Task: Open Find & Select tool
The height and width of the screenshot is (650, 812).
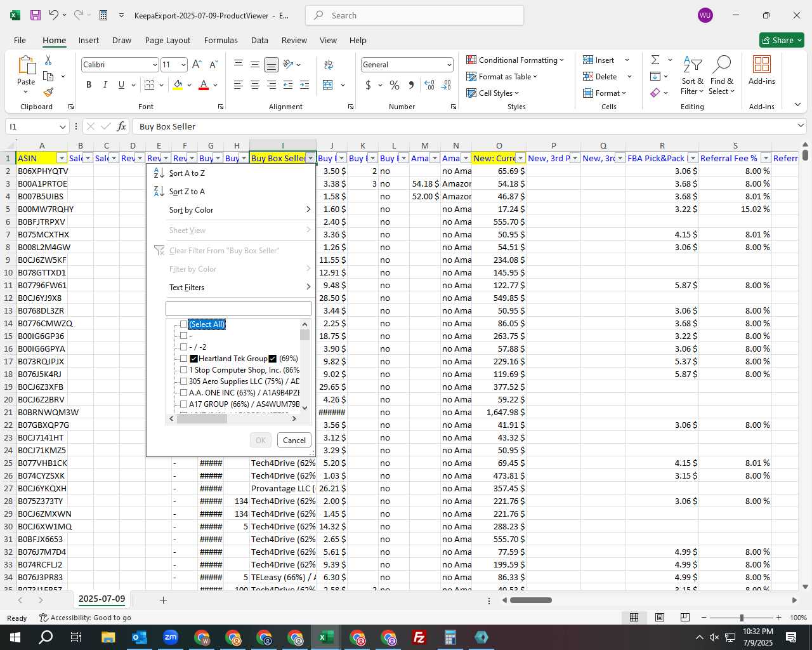Action: pos(721,76)
